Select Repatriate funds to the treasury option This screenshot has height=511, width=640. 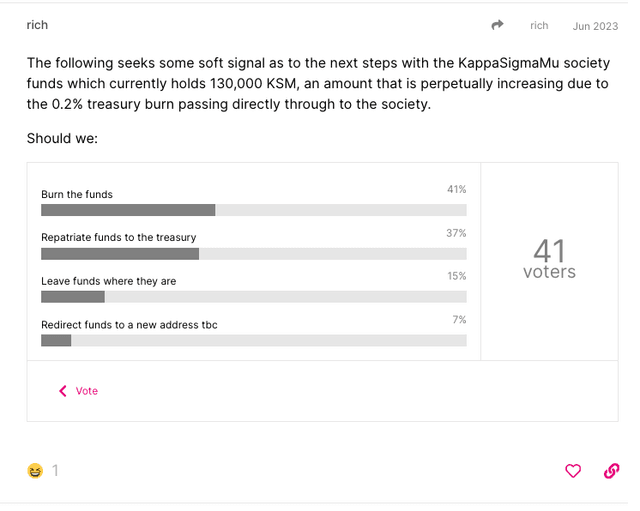(x=118, y=237)
